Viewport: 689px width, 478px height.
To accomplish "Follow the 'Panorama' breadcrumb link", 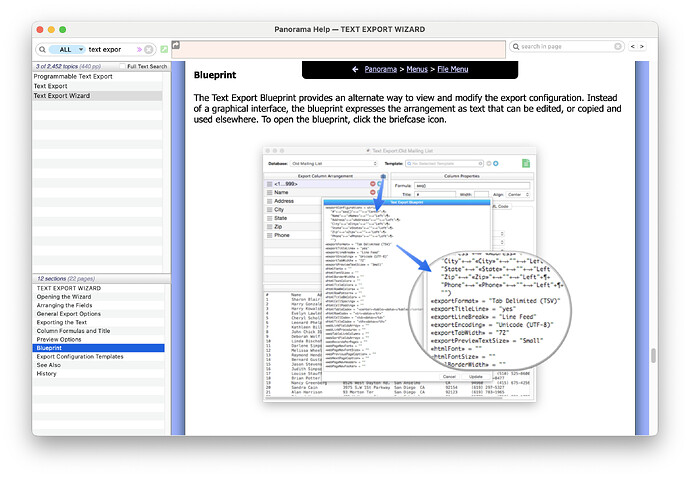I will pos(381,69).
